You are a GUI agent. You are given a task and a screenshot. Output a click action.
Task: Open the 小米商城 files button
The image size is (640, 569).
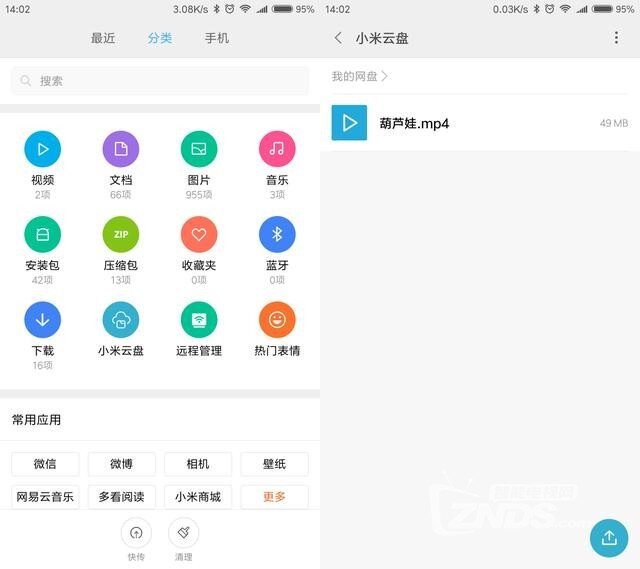[198, 497]
